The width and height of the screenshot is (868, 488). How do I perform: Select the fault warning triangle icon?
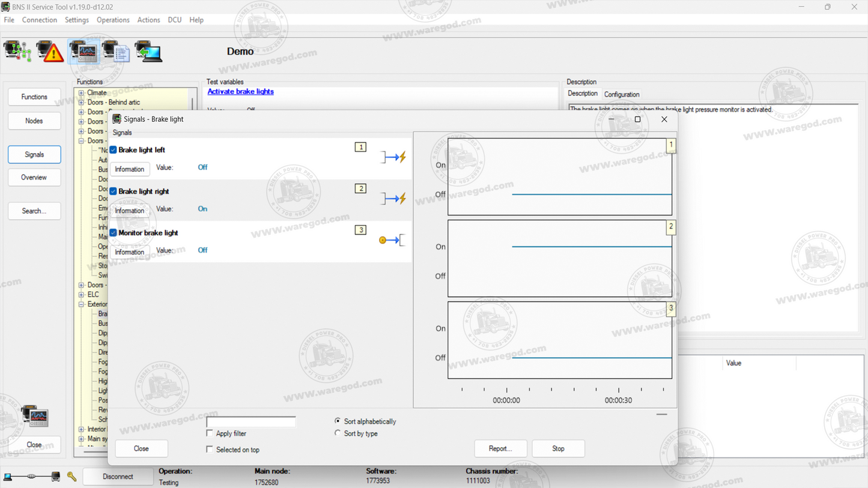[51, 51]
